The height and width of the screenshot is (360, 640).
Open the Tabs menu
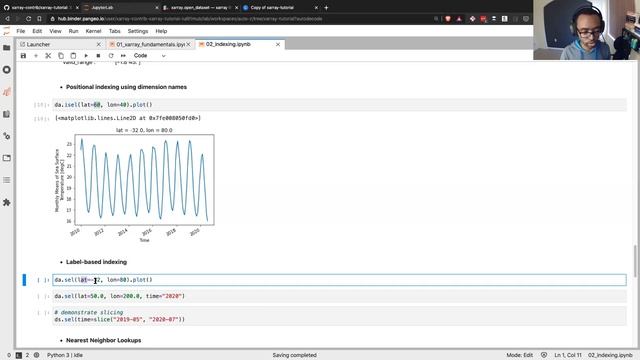point(114,31)
